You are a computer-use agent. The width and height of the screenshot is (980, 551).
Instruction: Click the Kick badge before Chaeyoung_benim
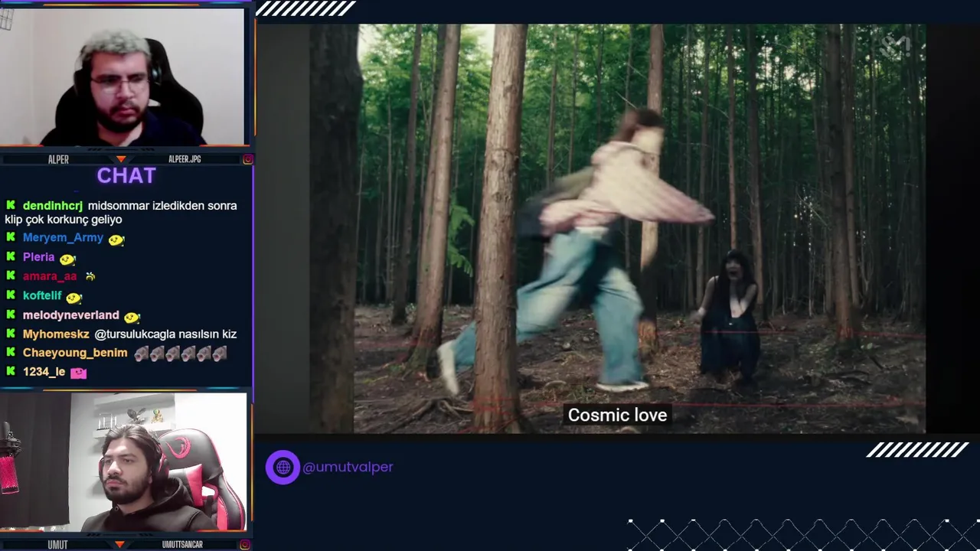click(11, 353)
